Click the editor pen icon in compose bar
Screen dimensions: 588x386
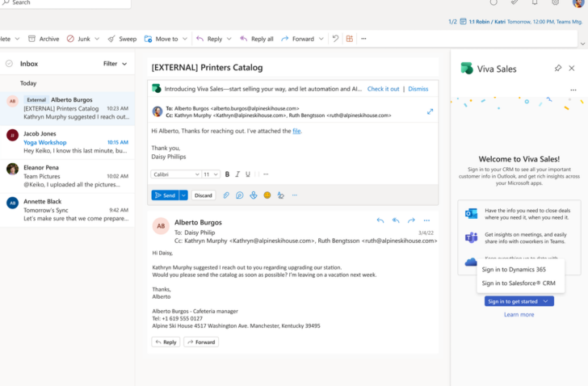(x=280, y=195)
